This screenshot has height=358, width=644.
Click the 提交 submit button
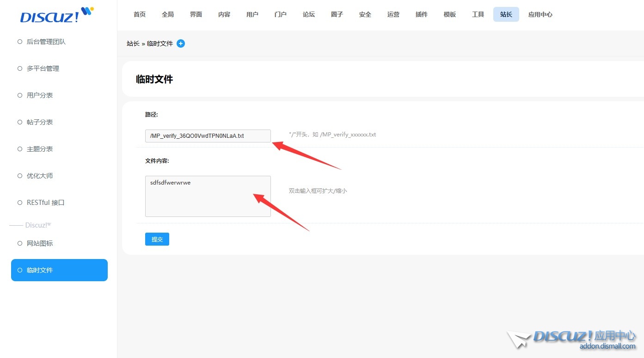[157, 239]
